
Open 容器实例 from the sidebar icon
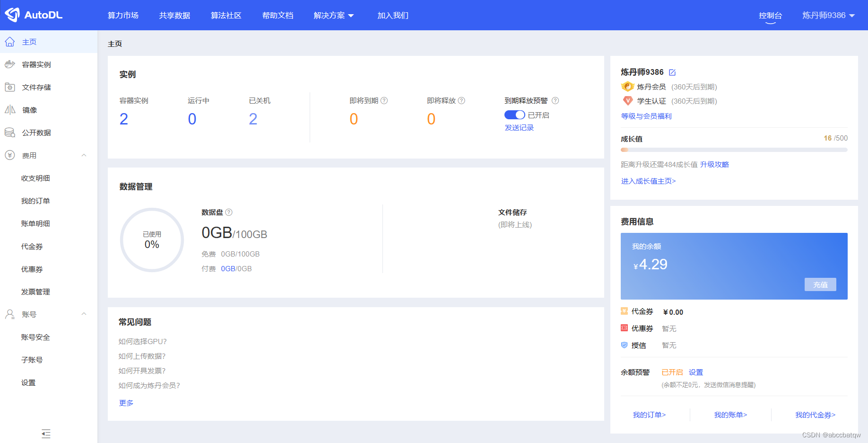click(x=10, y=64)
